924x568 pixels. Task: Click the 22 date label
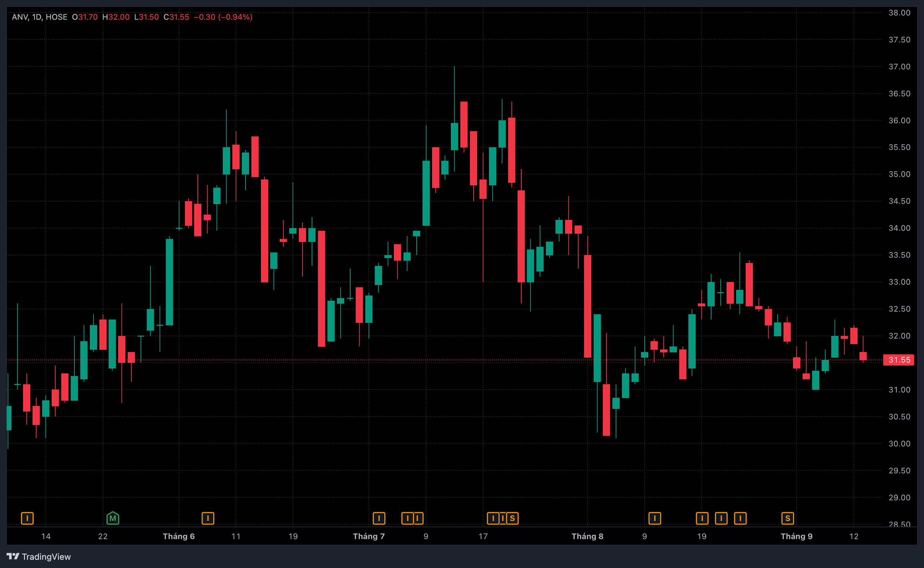(x=103, y=537)
